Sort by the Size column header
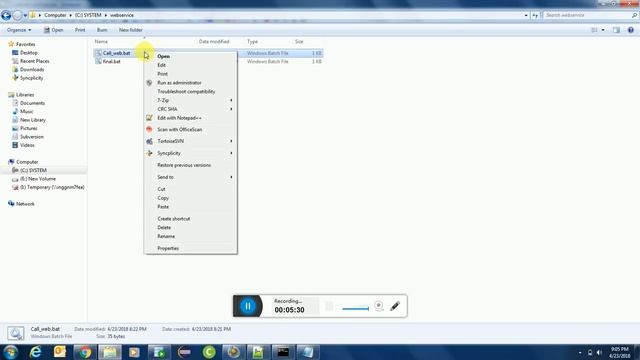This screenshot has width=640, height=360. tap(299, 42)
